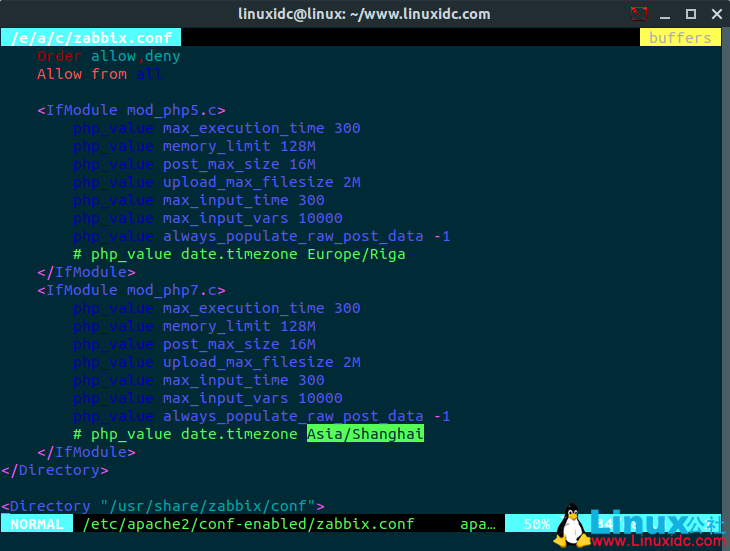Click the opening '<IfModule mod_php7.c>' tag

(x=131, y=290)
